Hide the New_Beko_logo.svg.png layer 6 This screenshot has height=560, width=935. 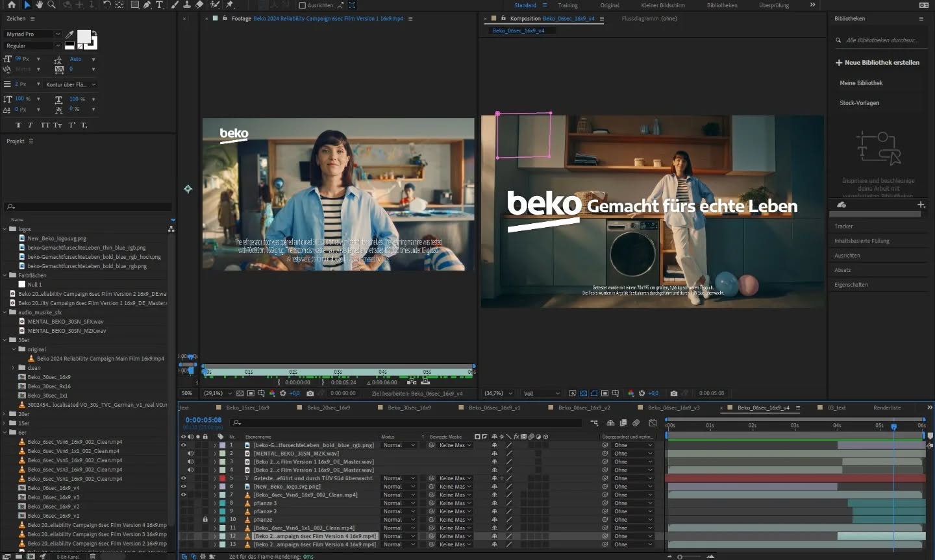coord(183,487)
